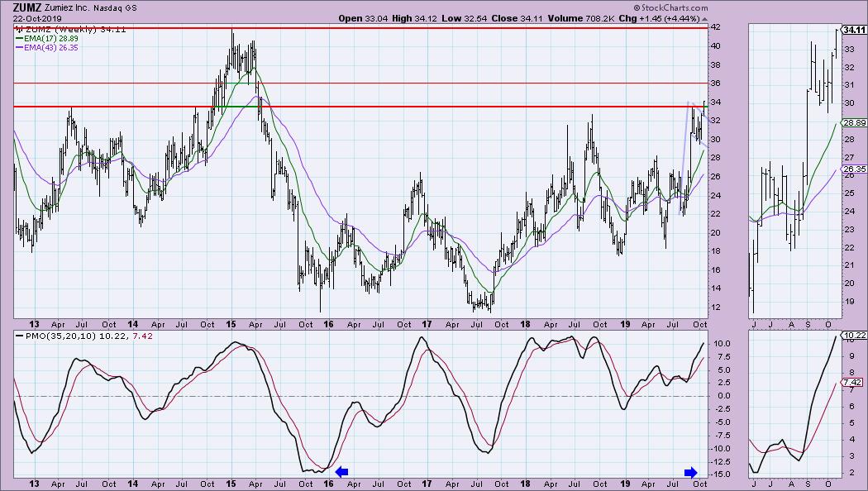Screen dimensions: 868x491
Task: Click the 19 axis label on zoomed thumbnail chart
Action: tap(849, 302)
